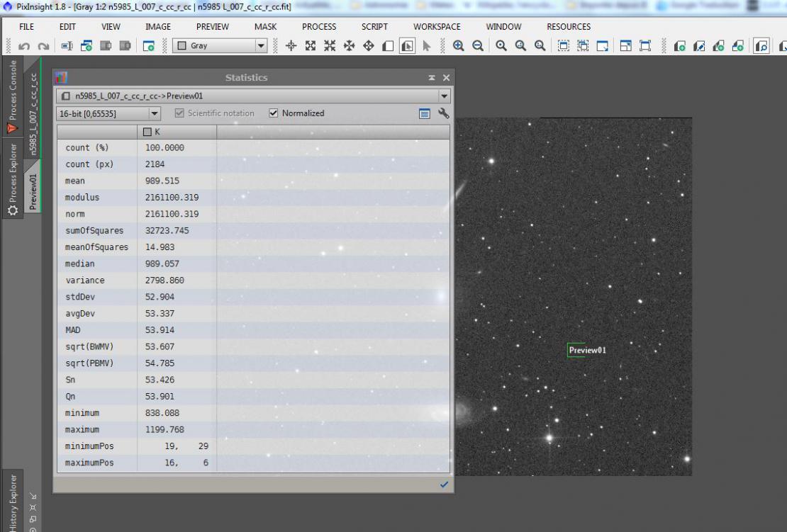Open the 16-bit range dropdown
787x532 pixels.
click(x=155, y=114)
